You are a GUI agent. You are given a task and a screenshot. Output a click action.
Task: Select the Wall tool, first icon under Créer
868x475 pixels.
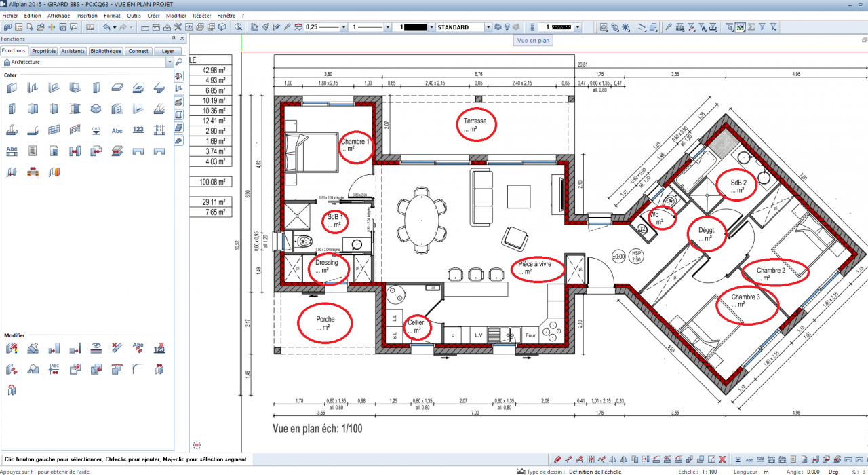(12, 88)
